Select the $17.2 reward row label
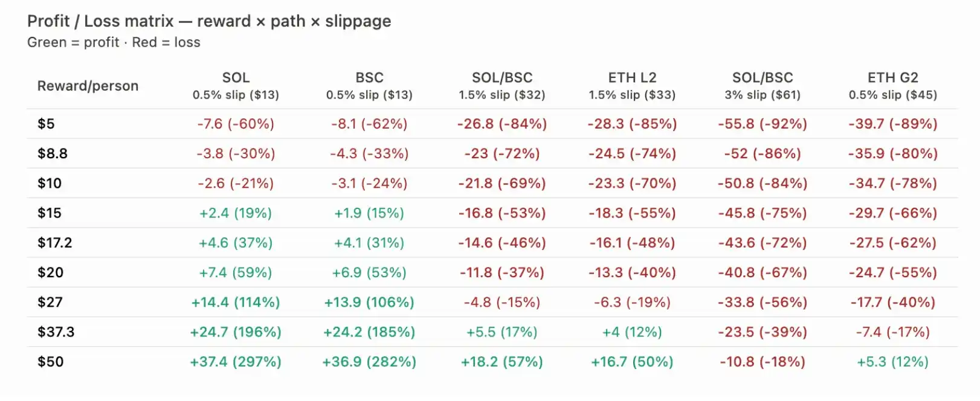 [x=55, y=243]
